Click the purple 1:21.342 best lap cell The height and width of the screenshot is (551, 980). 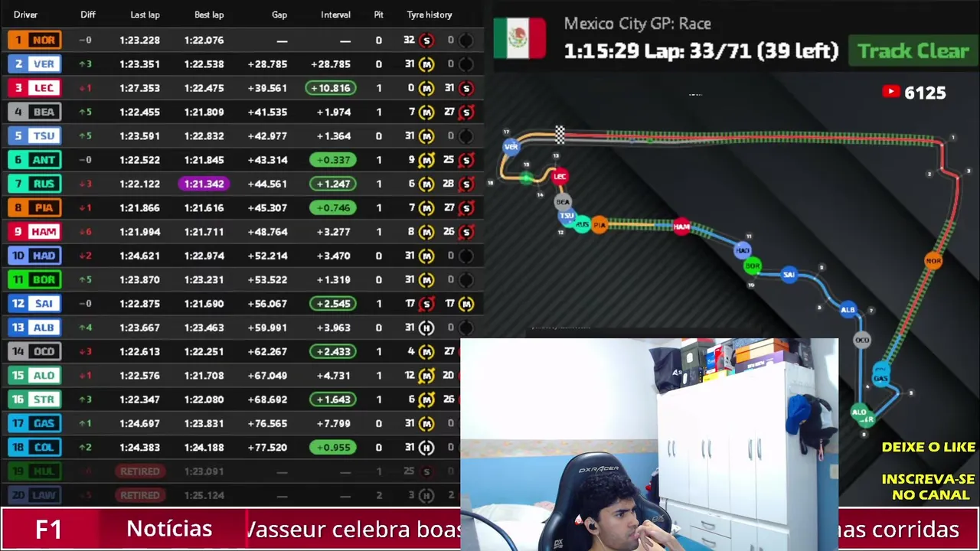coord(204,184)
